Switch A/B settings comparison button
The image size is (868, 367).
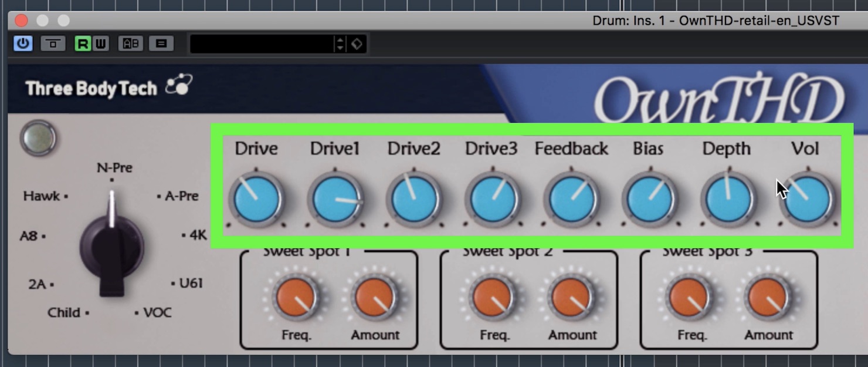point(130,43)
